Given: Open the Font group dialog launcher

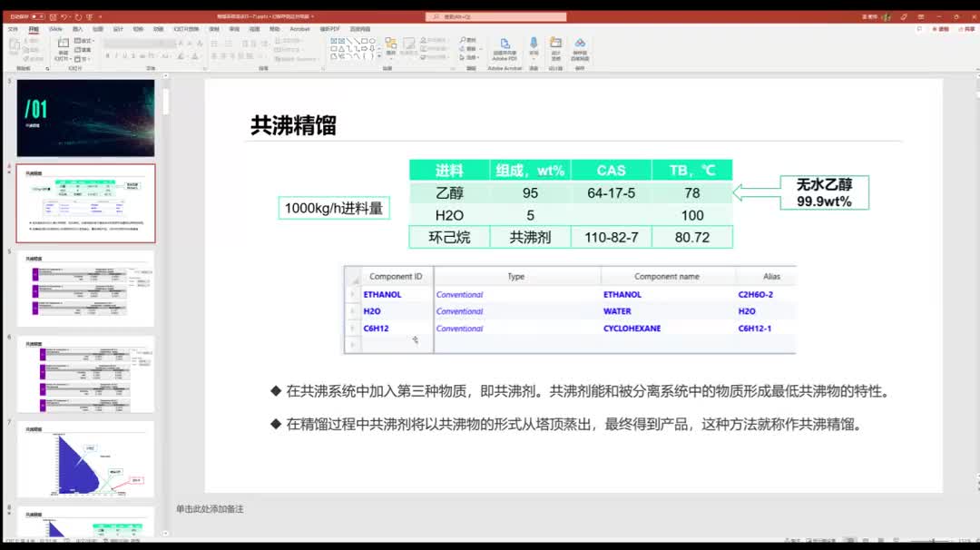Looking at the screenshot, I should click(204, 68).
